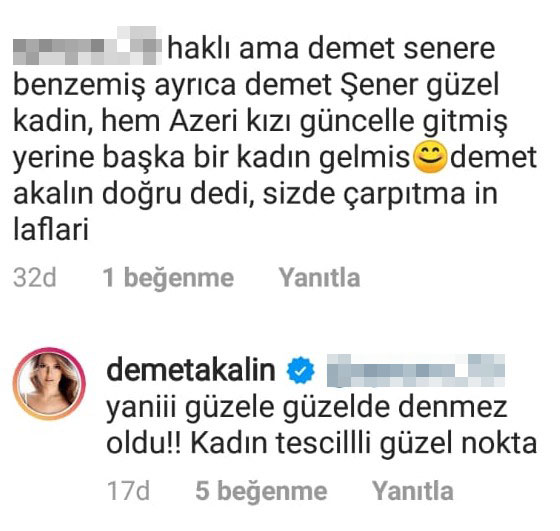
Task: Click the line 'akalın doğru dedi, sizde çarpıtma in'
Action: [255, 195]
